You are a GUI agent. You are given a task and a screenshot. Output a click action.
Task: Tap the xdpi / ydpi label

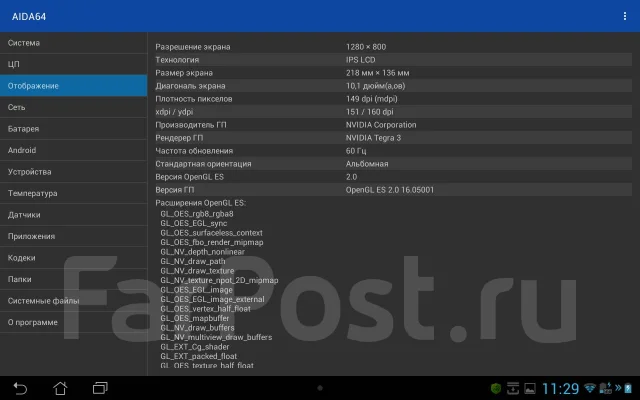pos(174,112)
